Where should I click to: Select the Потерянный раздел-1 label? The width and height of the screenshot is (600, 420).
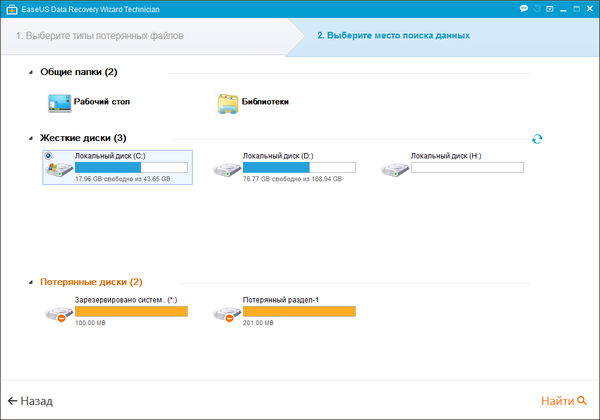pos(281,300)
